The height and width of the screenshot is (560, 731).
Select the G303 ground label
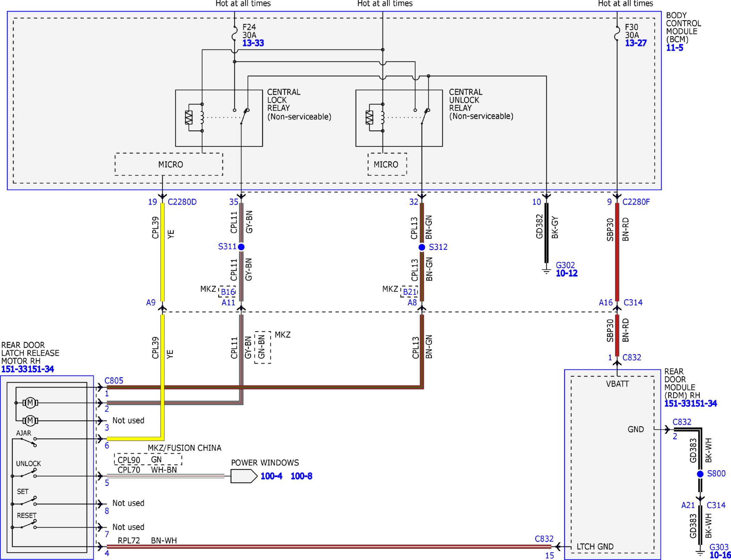[x=719, y=547]
